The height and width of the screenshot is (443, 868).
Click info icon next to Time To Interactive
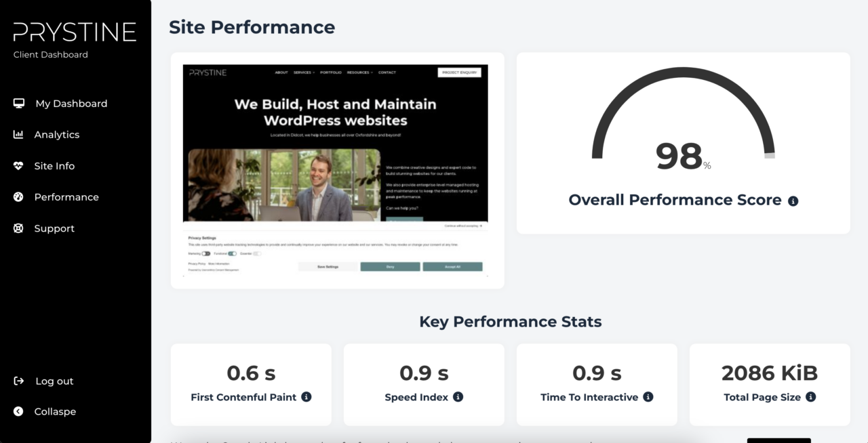coord(648,397)
